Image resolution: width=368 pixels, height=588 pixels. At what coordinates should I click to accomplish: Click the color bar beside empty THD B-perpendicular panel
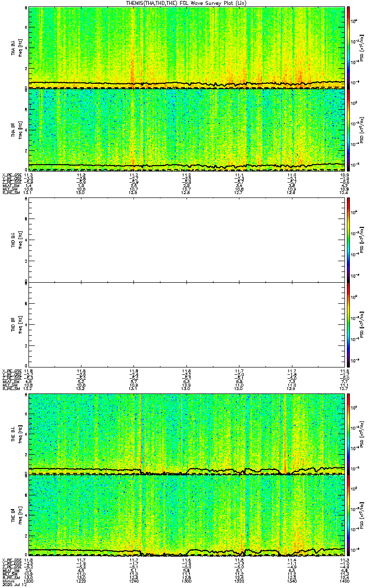pos(348,240)
